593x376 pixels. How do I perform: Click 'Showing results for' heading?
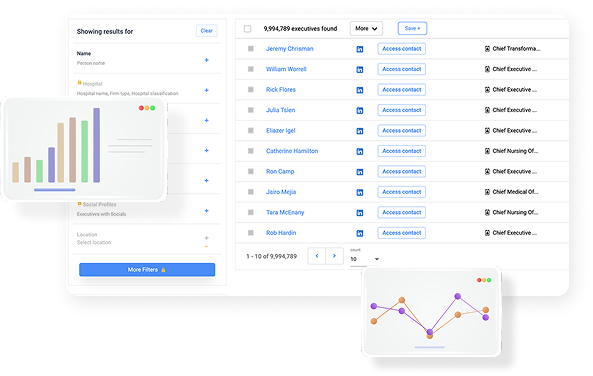coord(105,31)
